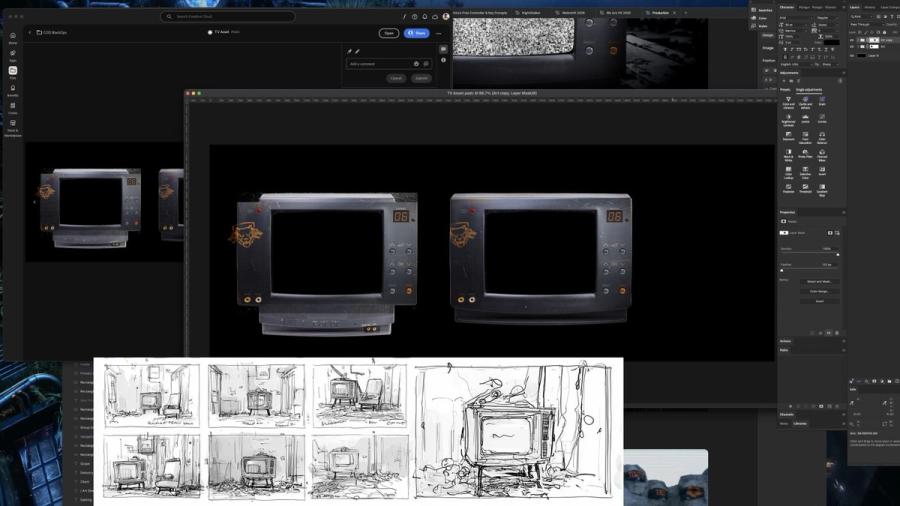Click the blue Share button
This screenshot has height=506, width=900.
click(x=417, y=33)
